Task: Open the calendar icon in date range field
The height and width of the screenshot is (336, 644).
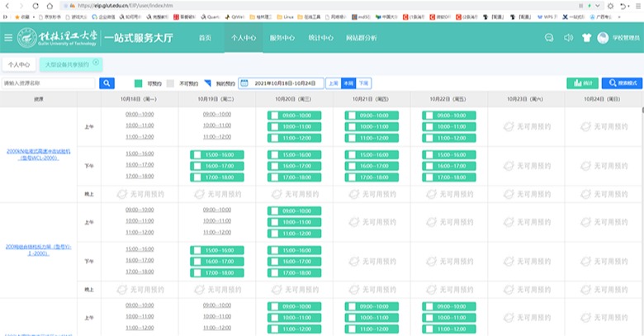Action: coord(245,83)
